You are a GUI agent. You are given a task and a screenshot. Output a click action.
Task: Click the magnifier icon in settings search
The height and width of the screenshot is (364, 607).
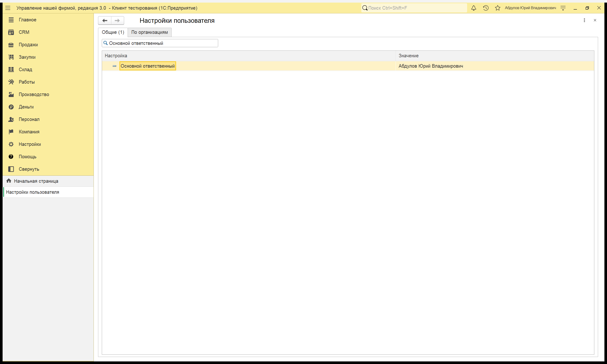coord(106,43)
